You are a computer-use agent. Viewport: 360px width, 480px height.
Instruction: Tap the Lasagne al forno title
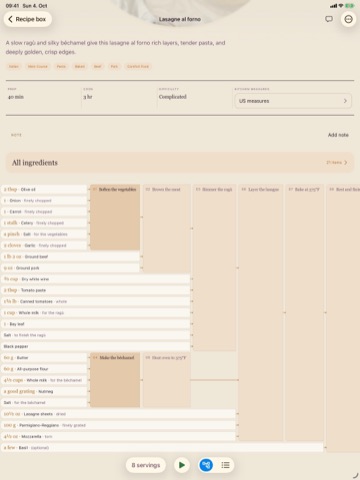tap(180, 19)
